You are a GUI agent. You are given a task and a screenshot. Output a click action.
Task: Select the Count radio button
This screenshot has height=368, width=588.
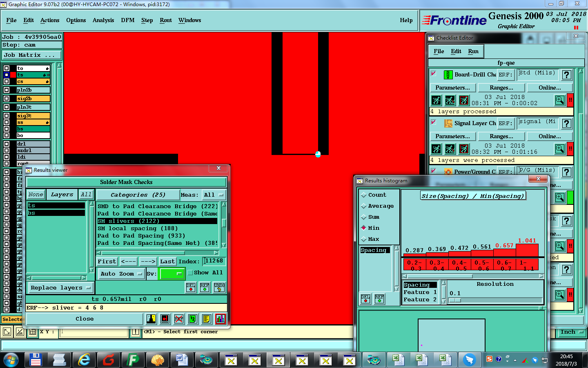coord(364,195)
